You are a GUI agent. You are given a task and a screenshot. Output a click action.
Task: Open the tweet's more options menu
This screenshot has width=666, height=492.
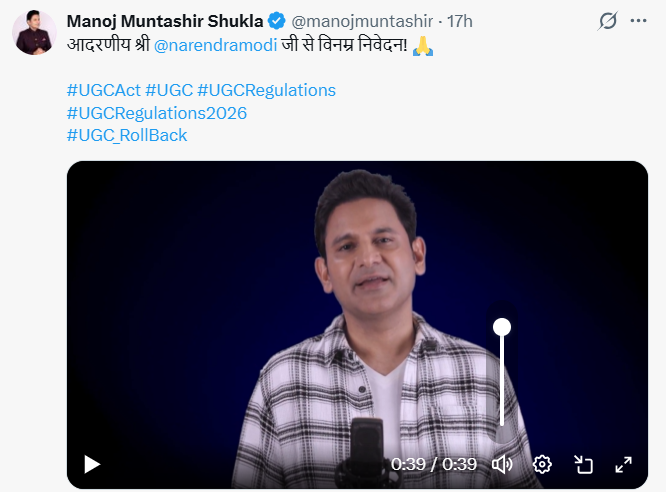tap(640, 21)
